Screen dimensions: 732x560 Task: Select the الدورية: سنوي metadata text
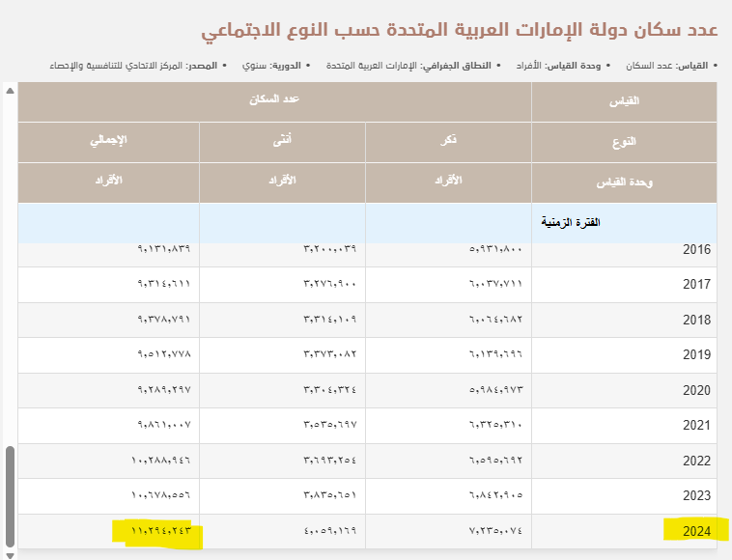click(x=271, y=66)
